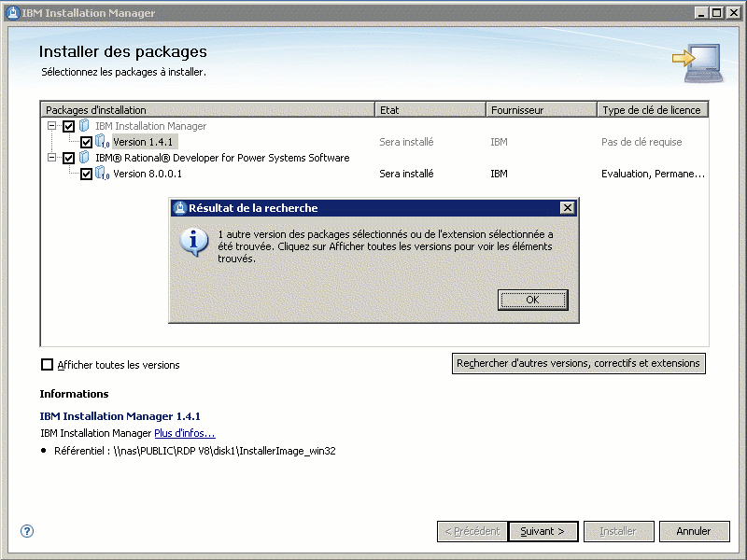
Task: Click Rechercher d'autres versions, correctifs et extensions
Action: click(578, 363)
